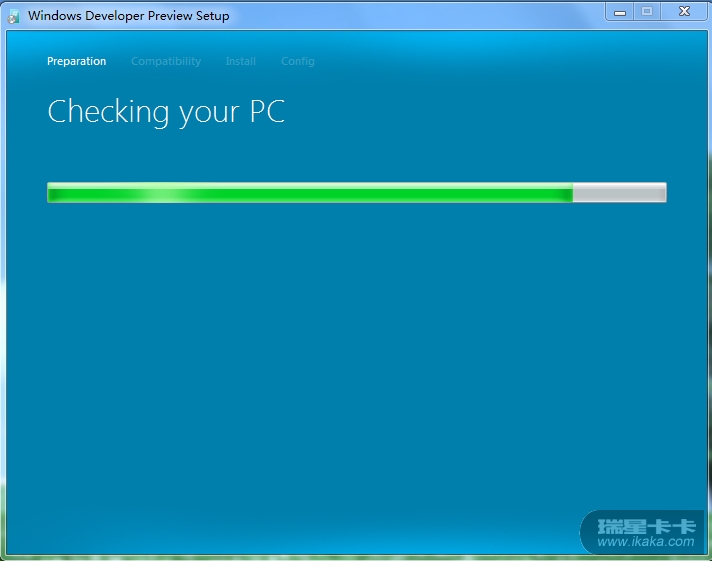The image size is (712, 561).
Task: Select the Install step tab
Action: (x=241, y=61)
